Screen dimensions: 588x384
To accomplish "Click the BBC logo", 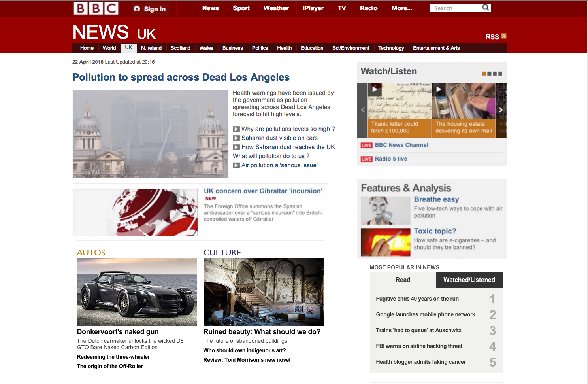I will point(96,8).
